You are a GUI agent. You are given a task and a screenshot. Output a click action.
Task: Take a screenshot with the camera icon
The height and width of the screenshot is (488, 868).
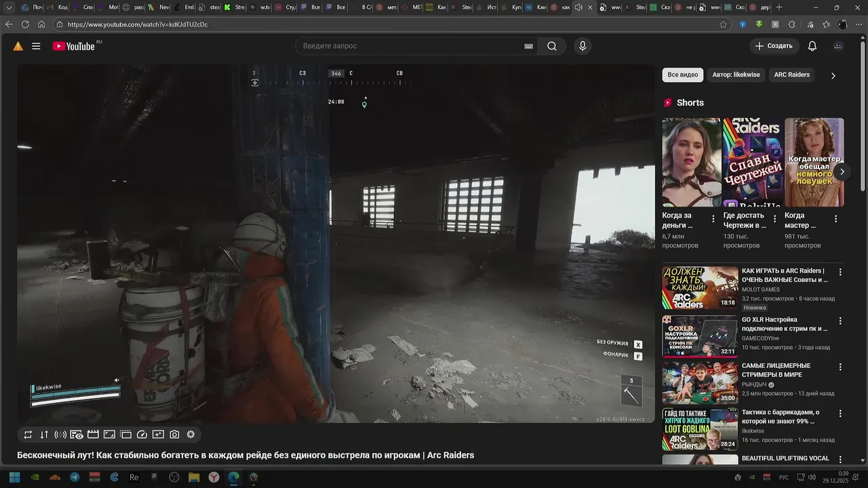pos(174,434)
